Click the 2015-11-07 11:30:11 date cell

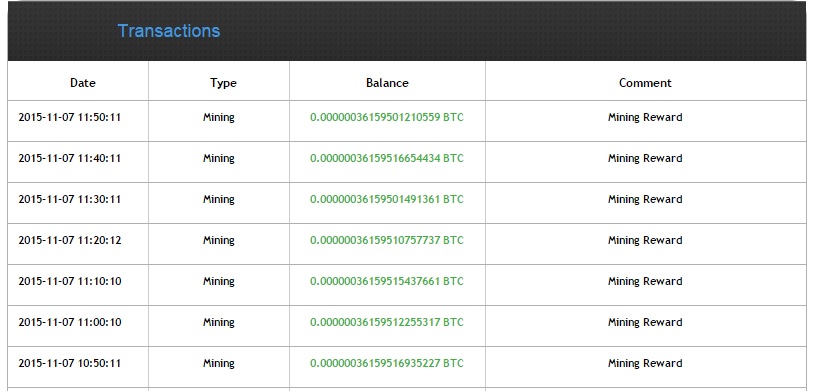[x=70, y=199]
